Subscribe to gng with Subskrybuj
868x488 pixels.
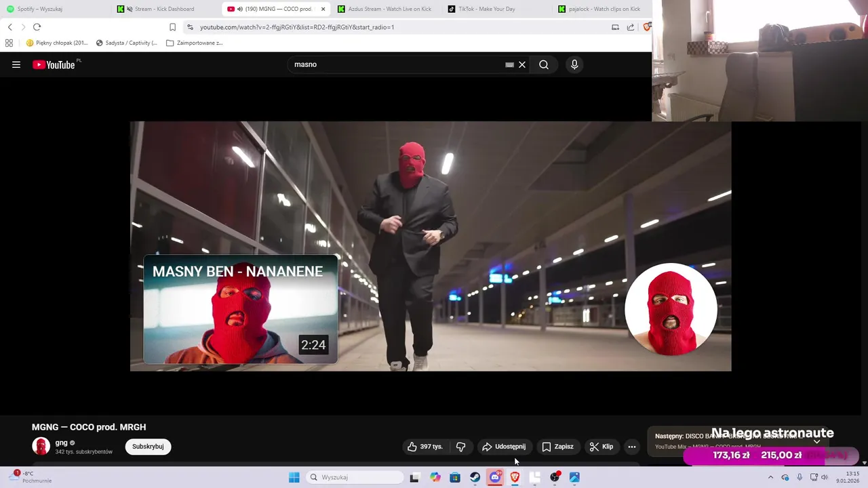click(x=148, y=447)
